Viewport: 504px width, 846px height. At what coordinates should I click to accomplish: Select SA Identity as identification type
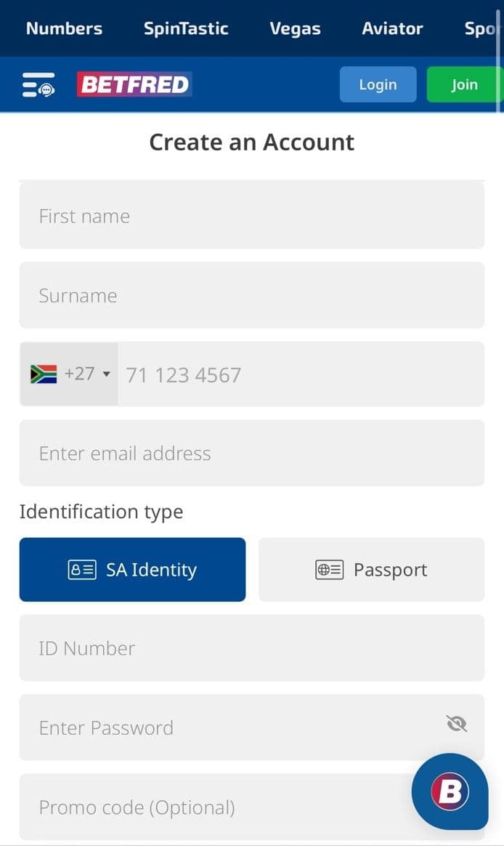[132, 570]
